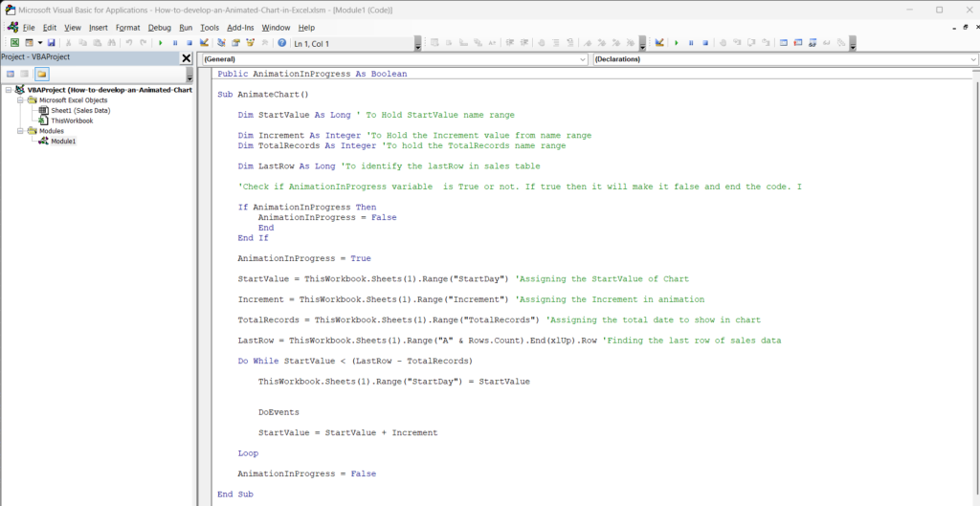The image size is (980, 506).
Task: Open the Add-Ins menu
Action: 240,28
